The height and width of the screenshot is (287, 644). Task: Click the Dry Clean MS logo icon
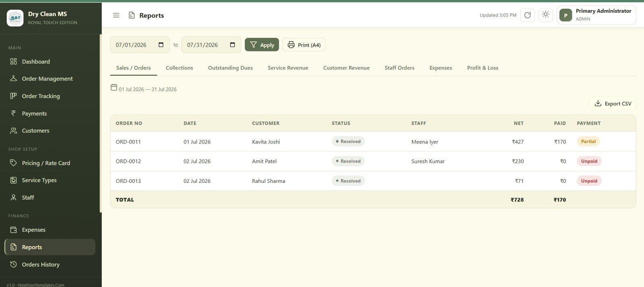[x=15, y=18]
